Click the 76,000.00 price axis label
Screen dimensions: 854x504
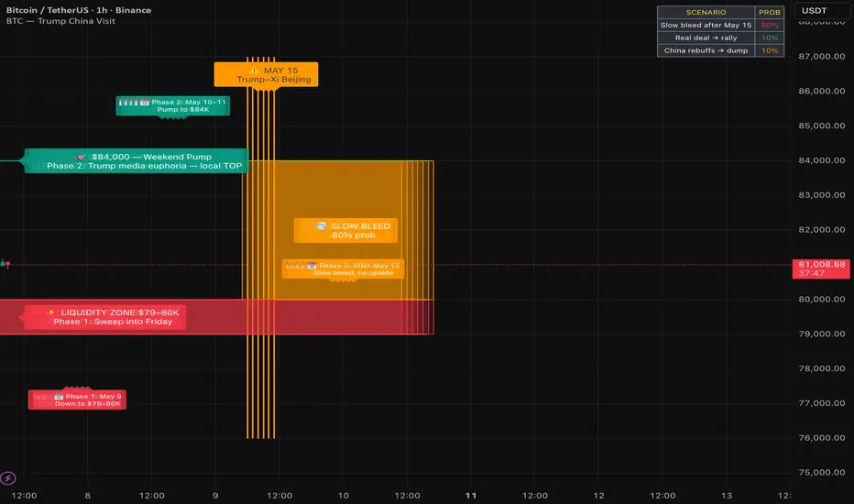click(821, 437)
